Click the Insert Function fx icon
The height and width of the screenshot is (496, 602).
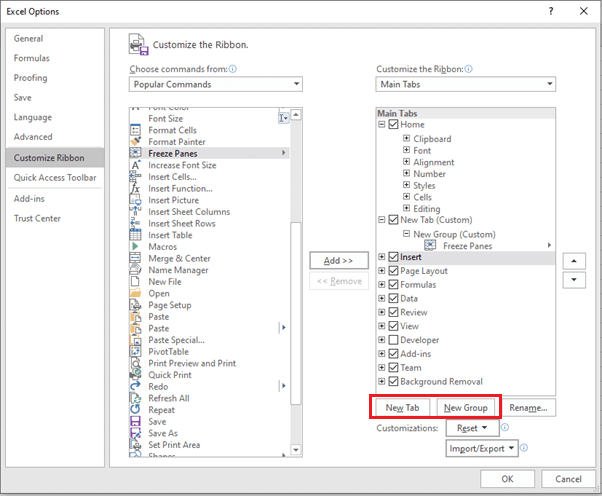tap(135, 188)
